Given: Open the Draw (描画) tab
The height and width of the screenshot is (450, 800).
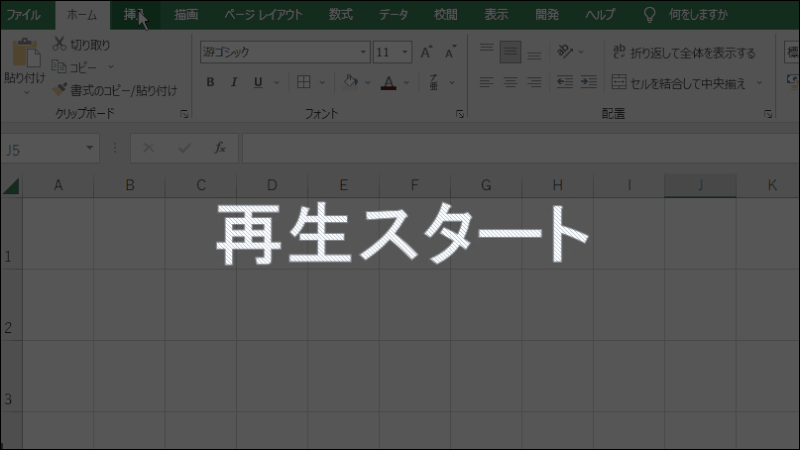Looking at the screenshot, I should click(186, 15).
